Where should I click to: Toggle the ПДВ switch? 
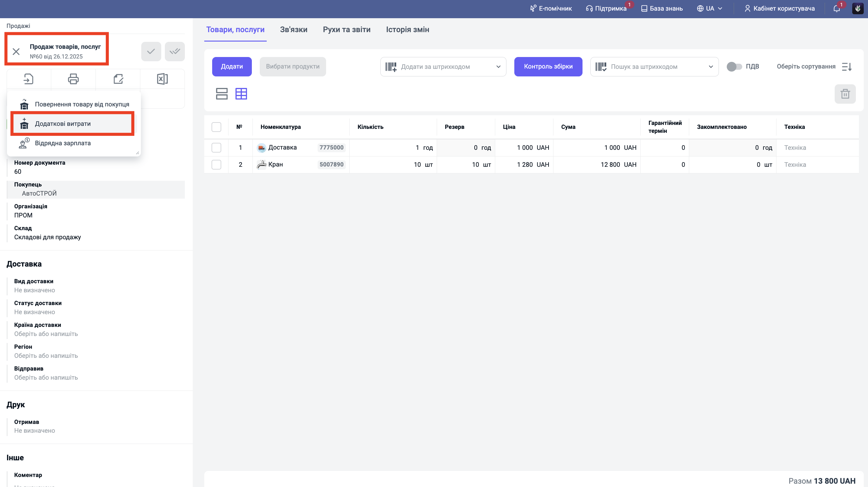click(734, 67)
